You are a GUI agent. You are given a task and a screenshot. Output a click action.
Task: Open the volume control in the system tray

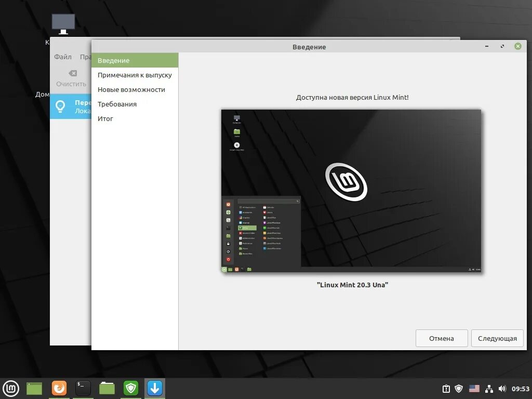click(502, 388)
